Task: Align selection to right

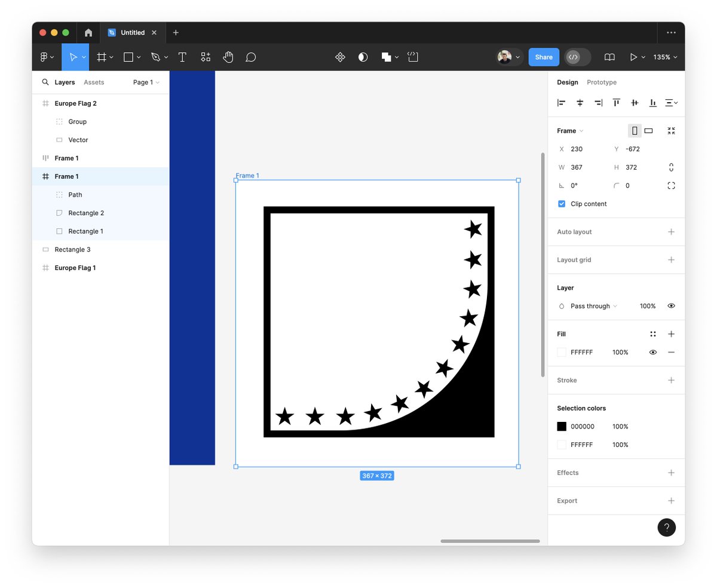Action: coord(598,103)
